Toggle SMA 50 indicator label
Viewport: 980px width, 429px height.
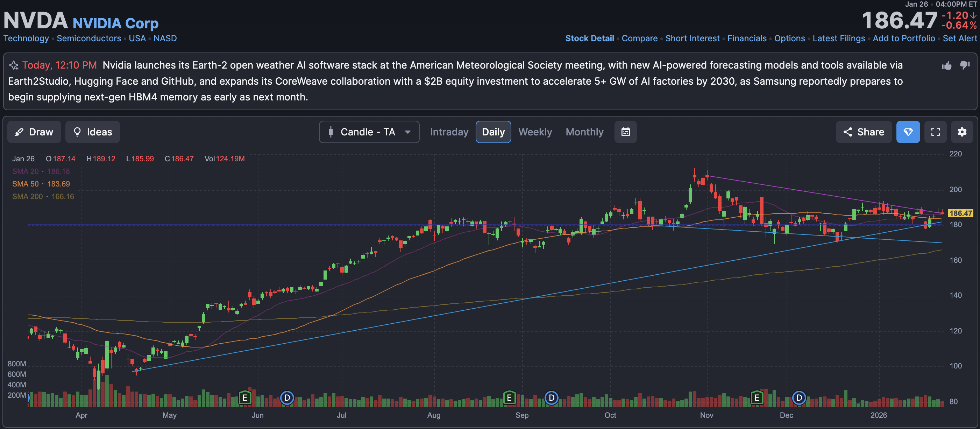coord(25,184)
